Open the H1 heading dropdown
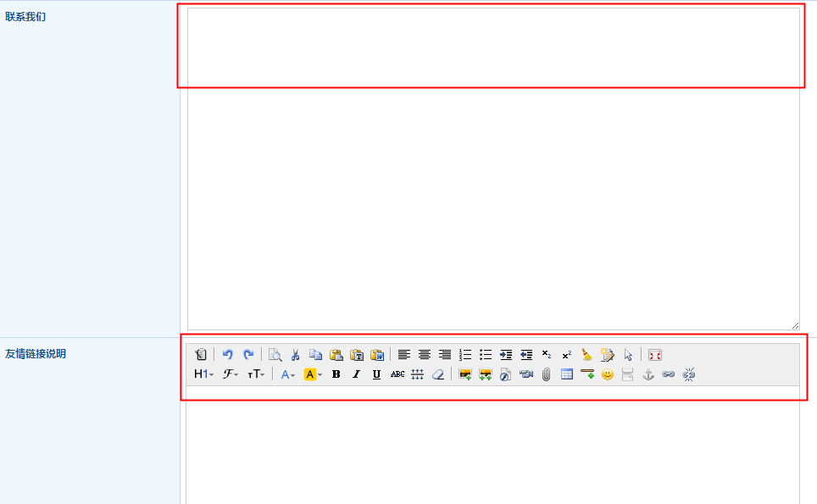This screenshot has height=504, width=817. click(203, 374)
